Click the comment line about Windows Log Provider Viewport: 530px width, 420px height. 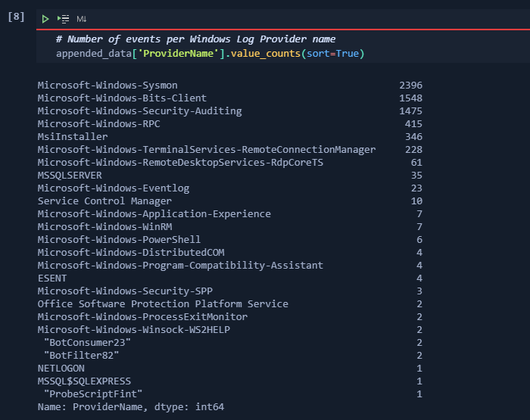pyautogui.click(x=195, y=39)
